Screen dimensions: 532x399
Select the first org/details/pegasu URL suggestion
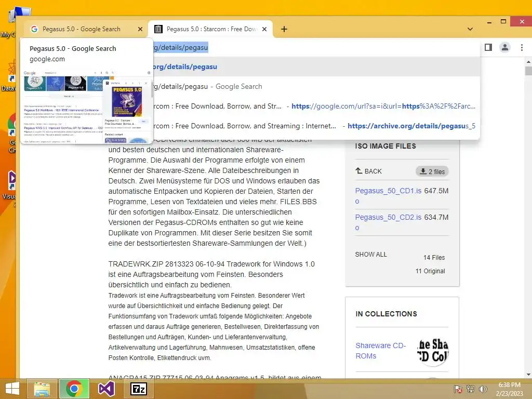(316, 67)
